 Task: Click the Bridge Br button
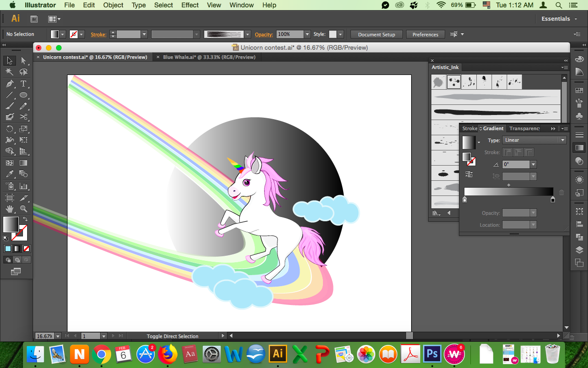34,19
